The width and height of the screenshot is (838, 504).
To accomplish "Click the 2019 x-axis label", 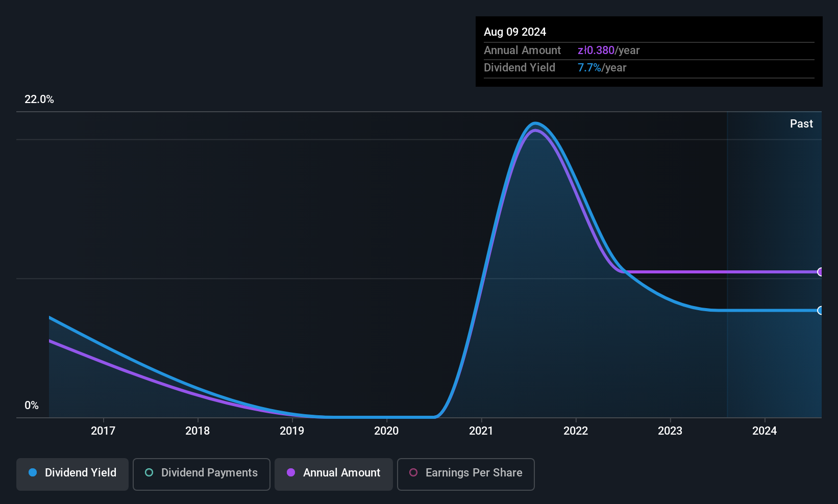I will coord(292,431).
